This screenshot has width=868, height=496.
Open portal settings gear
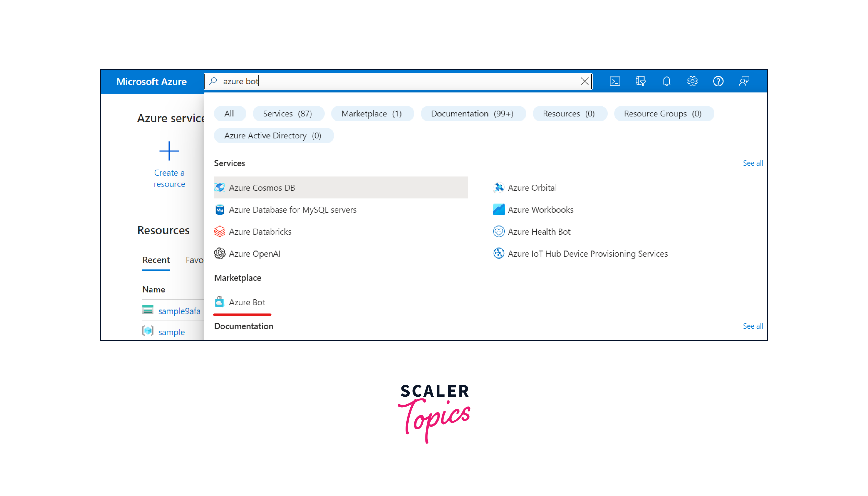[692, 81]
